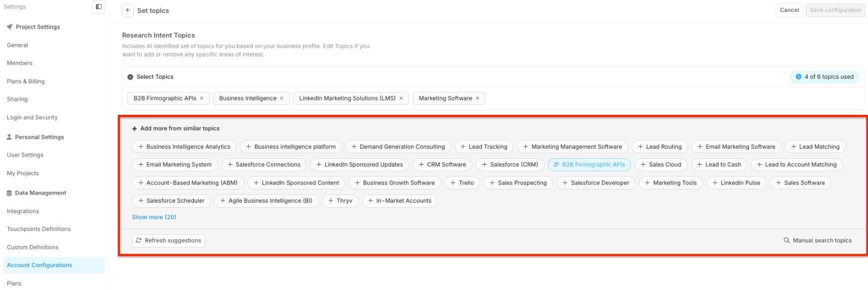Open Manual search topics
Viewport: 868px width, 290px height.
pos(818,241)
